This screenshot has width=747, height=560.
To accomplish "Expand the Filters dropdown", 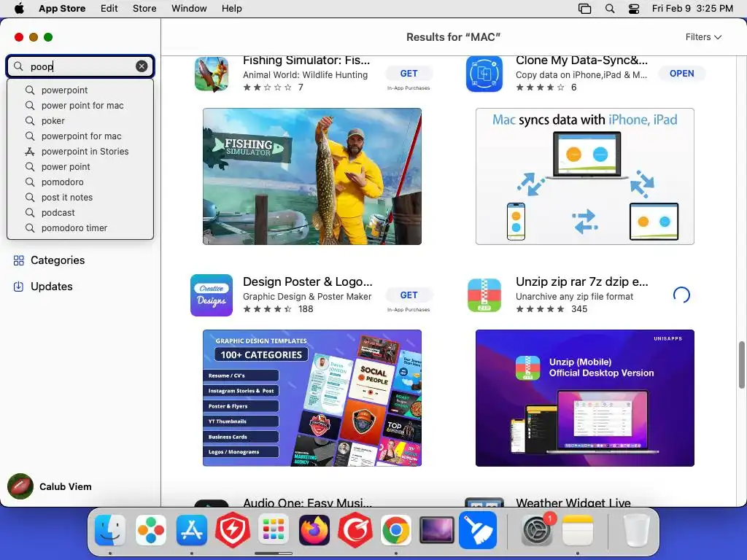I will pos(703,37).
